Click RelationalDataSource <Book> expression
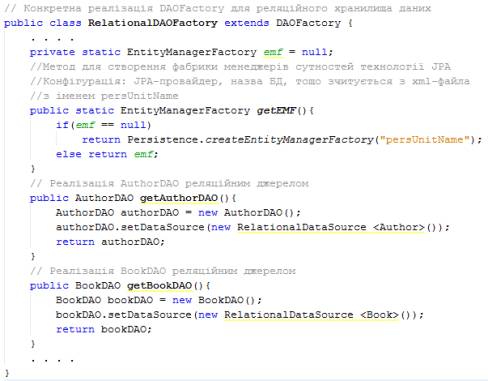This screenshot has width=488, height=381. 311,315
